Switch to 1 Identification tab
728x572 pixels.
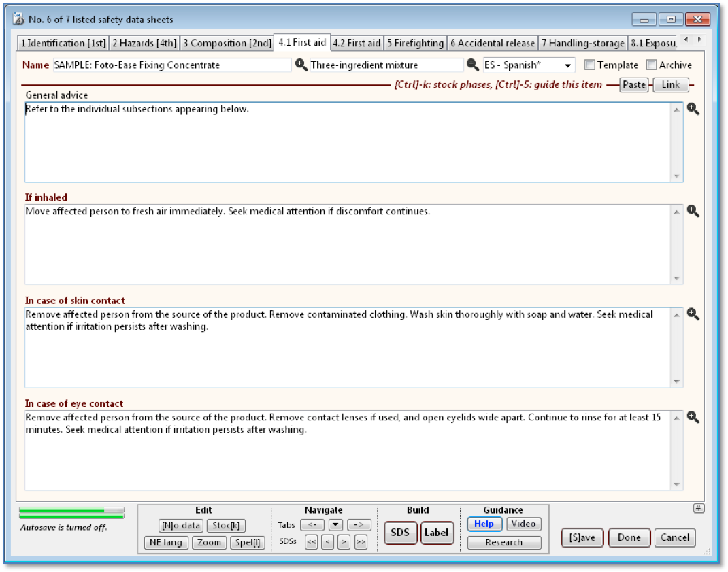pos(63,43)
